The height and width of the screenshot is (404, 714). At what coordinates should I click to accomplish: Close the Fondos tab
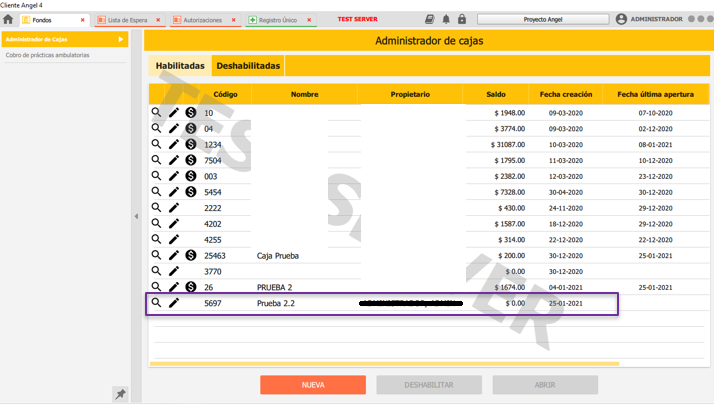tap(82, 20)
